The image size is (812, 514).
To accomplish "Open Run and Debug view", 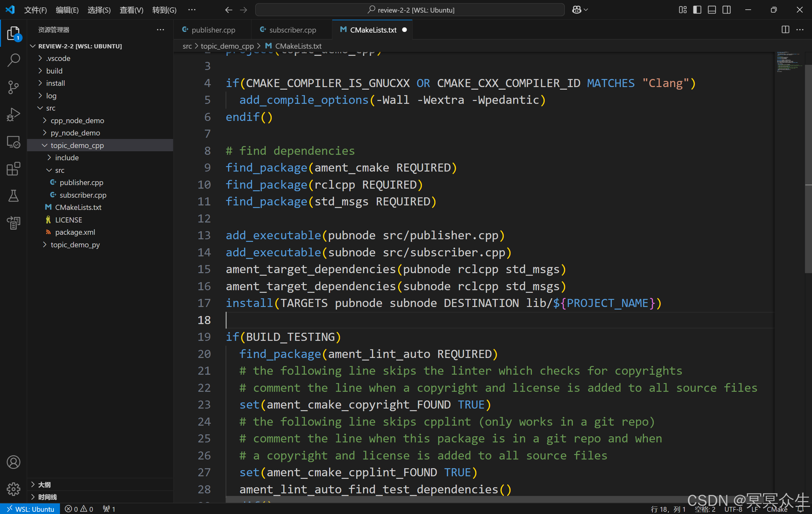I will pyautogui.click(x=14, y=115).
